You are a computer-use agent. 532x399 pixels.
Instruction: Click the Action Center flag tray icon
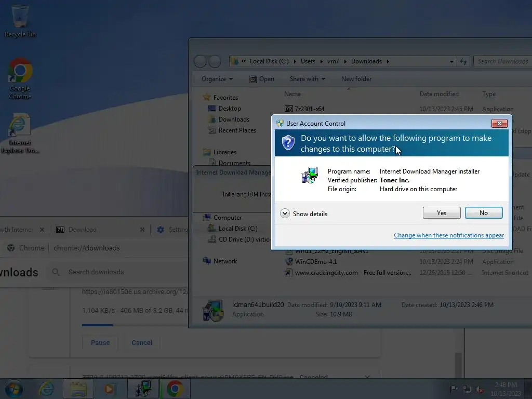[454, 389]
